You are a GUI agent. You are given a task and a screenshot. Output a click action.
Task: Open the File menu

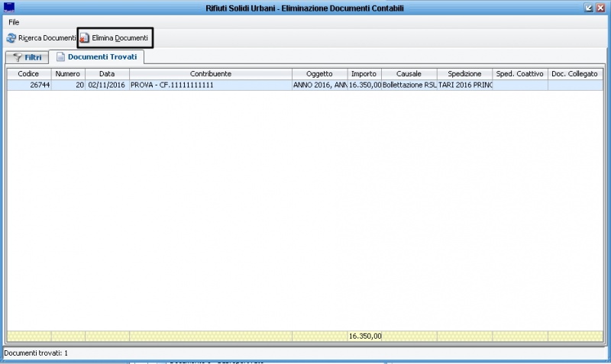14,22
